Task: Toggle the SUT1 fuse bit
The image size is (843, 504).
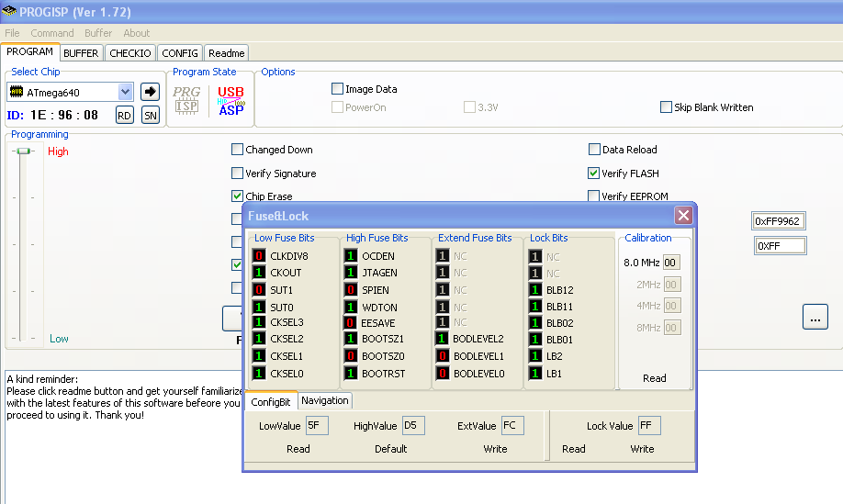Action: tap(259, 289)
